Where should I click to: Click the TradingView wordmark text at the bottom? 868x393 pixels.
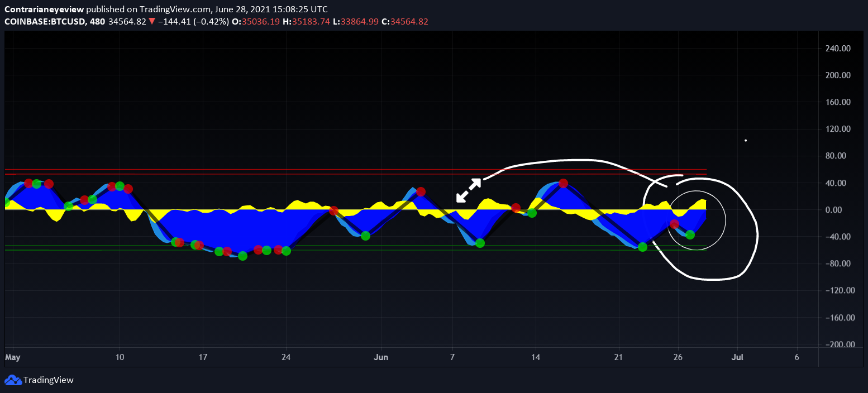(x=48, y=380)
